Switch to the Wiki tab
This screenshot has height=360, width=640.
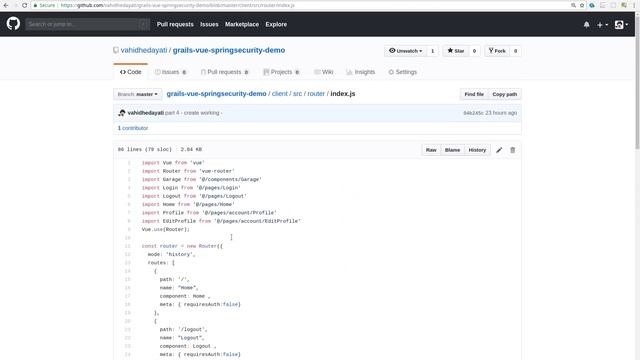pyautogui.click(x=324, y=72)
